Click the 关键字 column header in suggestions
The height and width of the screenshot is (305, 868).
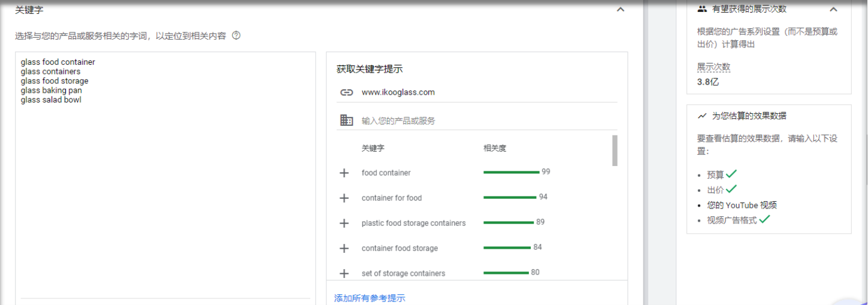point(373,149)
